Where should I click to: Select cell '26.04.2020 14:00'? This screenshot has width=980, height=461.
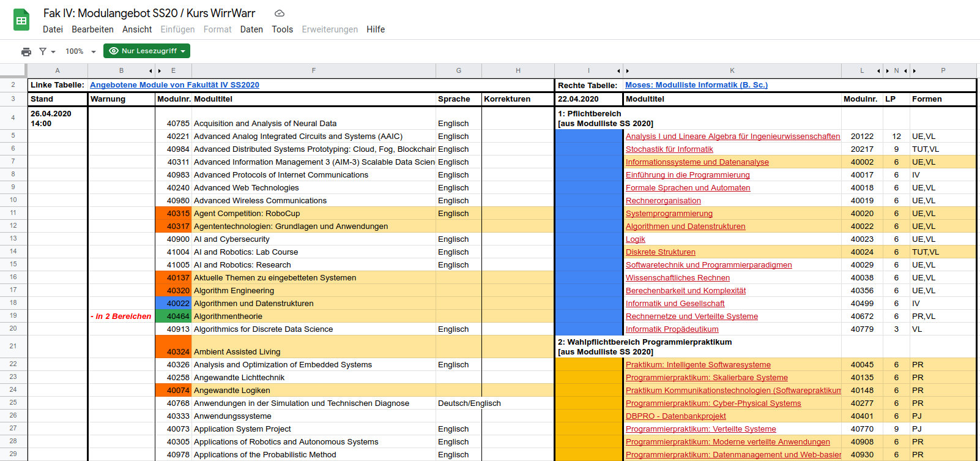pyautogui.click(x=58, y=118)
